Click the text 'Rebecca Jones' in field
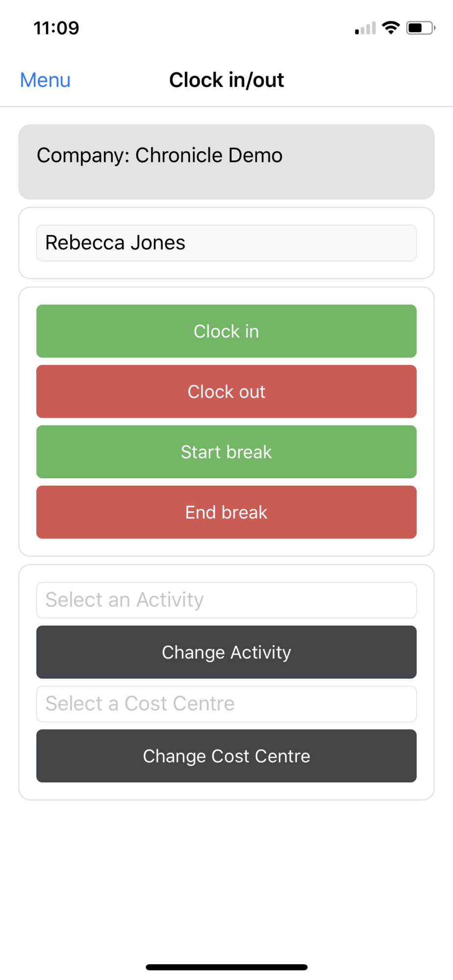 (115, 243)
